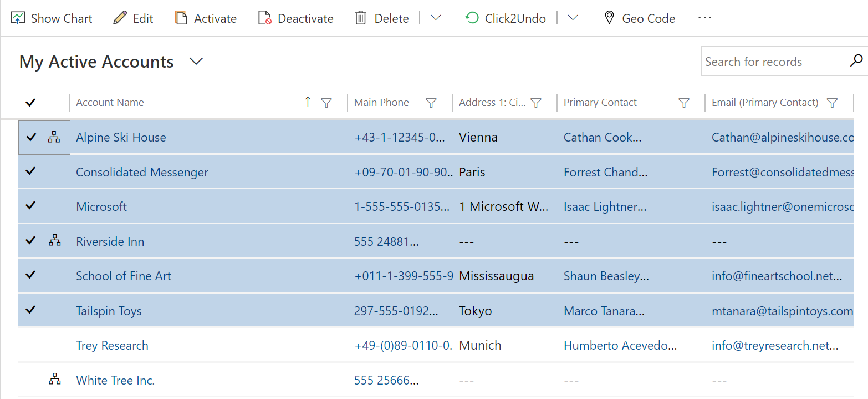Viewport: 868px width, 399px height.
Task: Click hierarchy icon beside White Tree Inc.
Action: click(54, 380)
